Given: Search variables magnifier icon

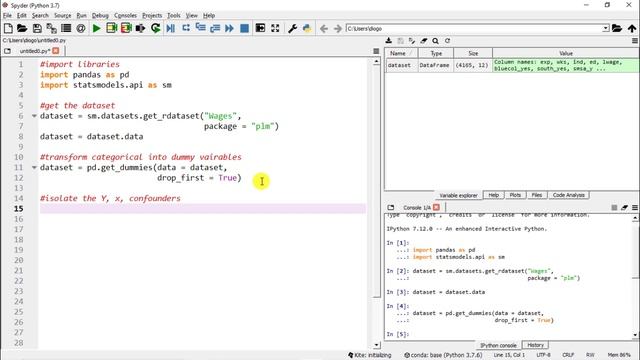Looking at the screenshot, I should click(x=436, y=41).
